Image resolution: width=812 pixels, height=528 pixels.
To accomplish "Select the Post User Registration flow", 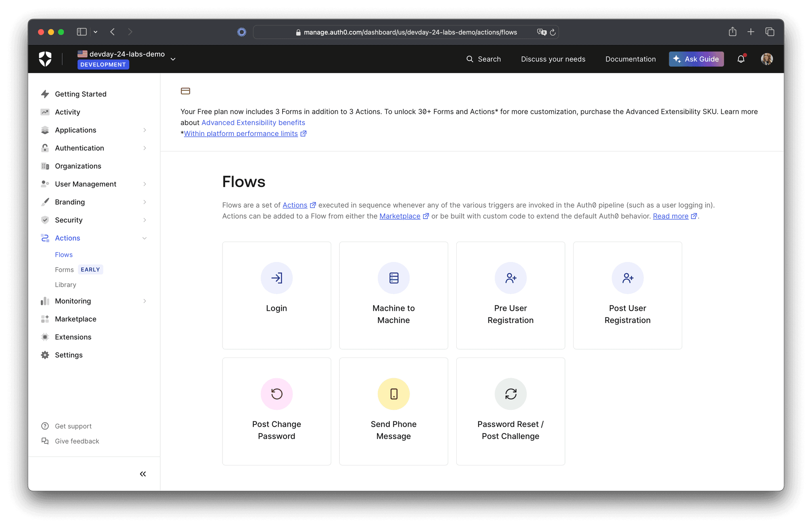I will [627, 295].
